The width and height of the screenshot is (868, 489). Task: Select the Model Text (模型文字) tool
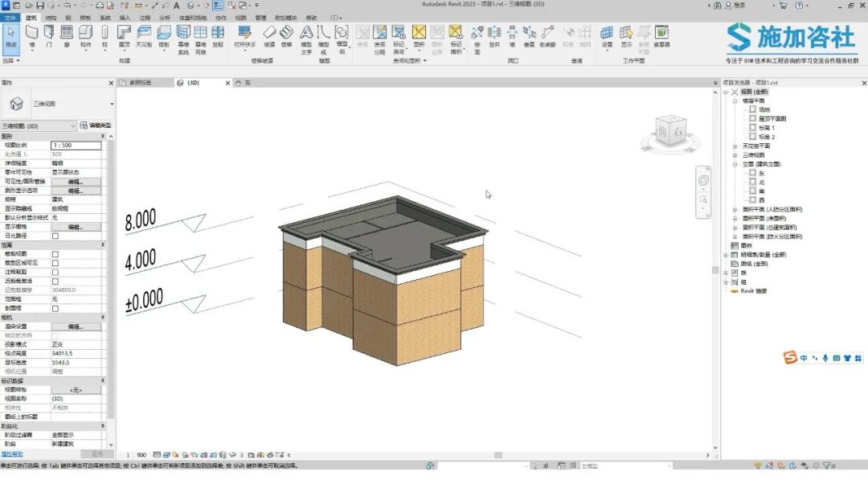pos(306,39)
